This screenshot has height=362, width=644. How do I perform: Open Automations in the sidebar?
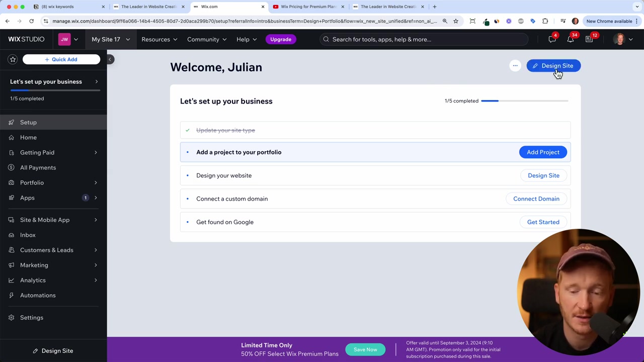53,295
